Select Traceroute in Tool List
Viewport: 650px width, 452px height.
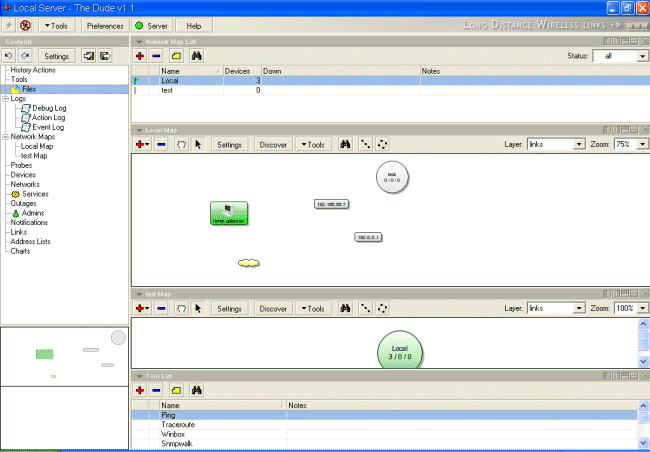[x=384, y=425]
